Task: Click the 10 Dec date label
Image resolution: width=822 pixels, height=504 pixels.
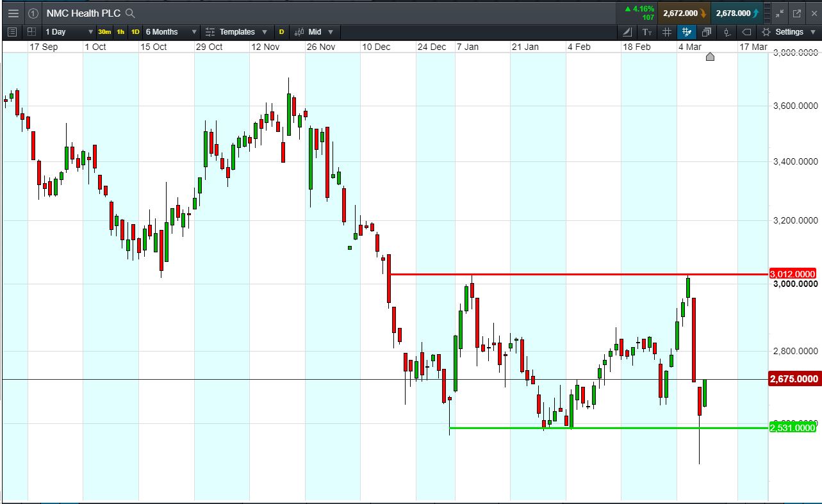Action: (376, 47)
